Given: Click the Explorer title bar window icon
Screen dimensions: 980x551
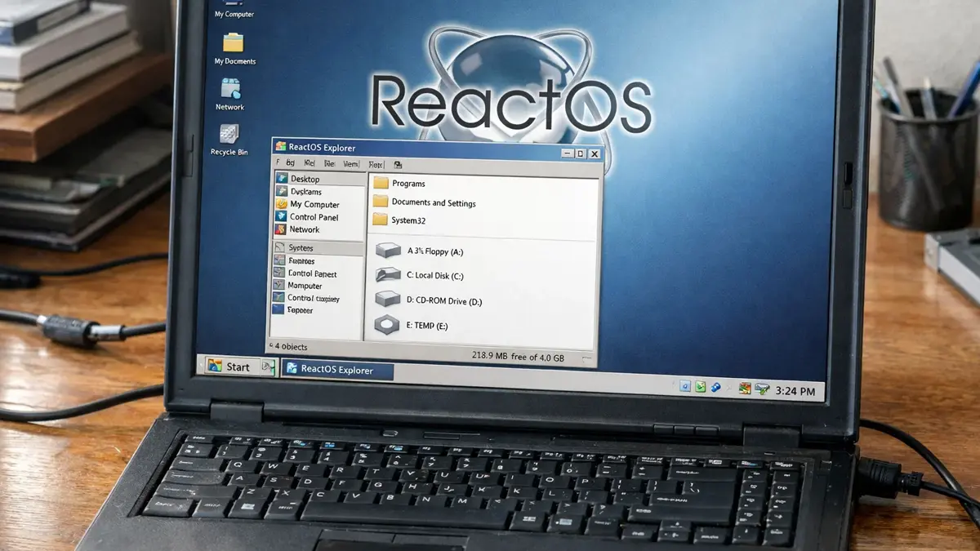Looking at the screenshot, I should [281, 147].
